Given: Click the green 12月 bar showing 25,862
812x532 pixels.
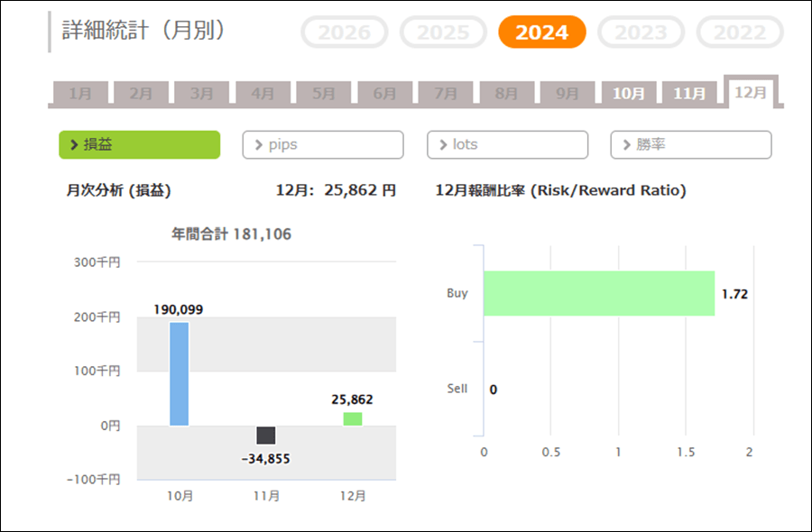Looking at the screenshot, I should (x=353, y=418).
